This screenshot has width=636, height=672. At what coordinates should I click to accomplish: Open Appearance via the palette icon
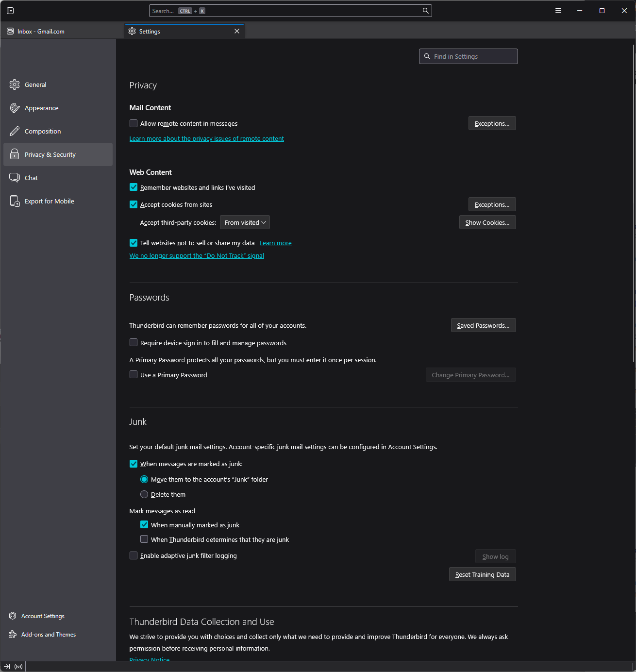click(x=15, y=108)
